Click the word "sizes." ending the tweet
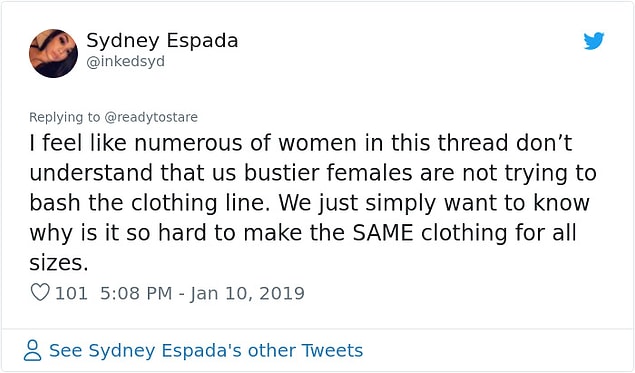The image size is (635, 373). tap(59, 263)
